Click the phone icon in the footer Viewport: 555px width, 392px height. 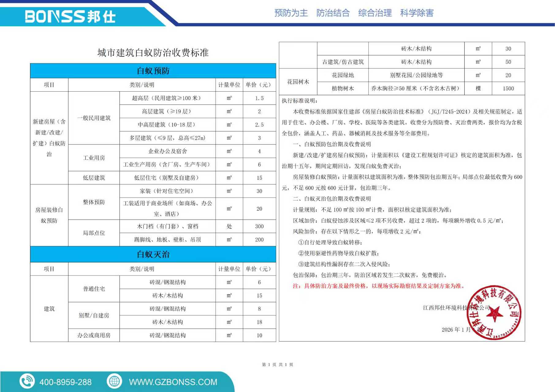point(27,382)
